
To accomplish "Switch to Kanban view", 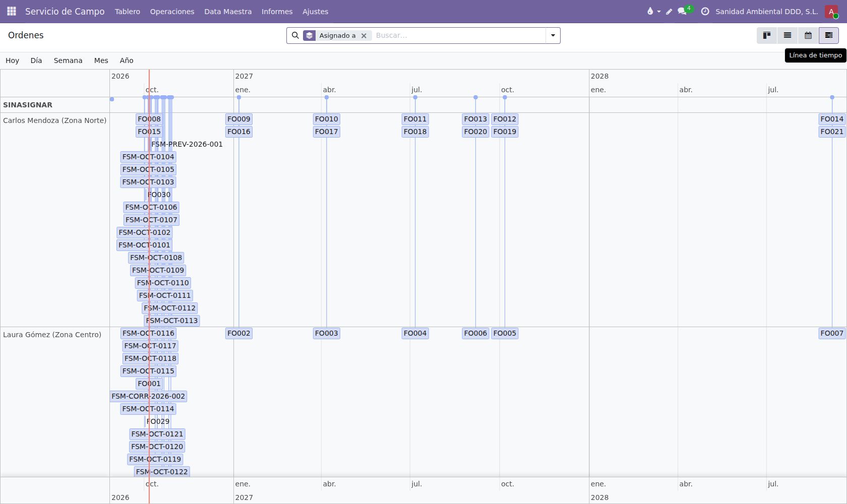I will coord(767,35).
